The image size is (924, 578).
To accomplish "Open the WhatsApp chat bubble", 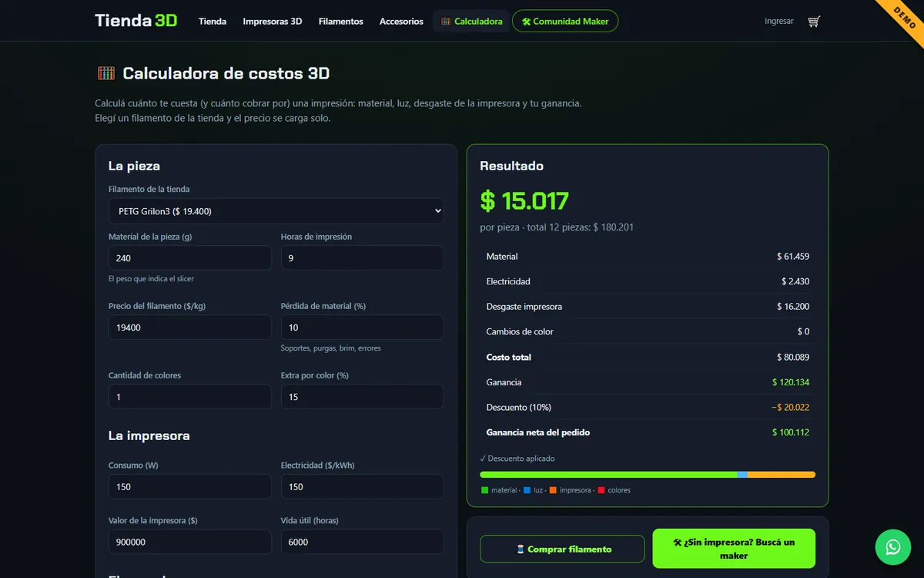I will [x=893, y=547].
